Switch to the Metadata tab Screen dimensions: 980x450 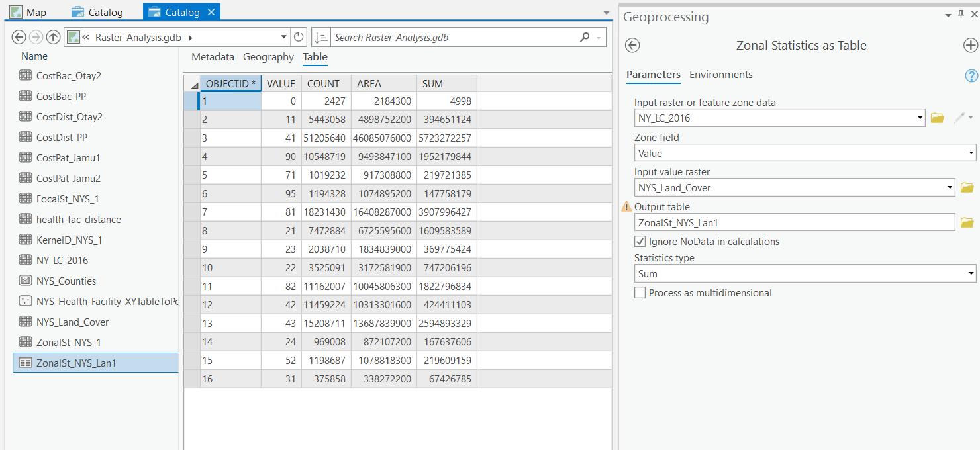click(213, 57)
